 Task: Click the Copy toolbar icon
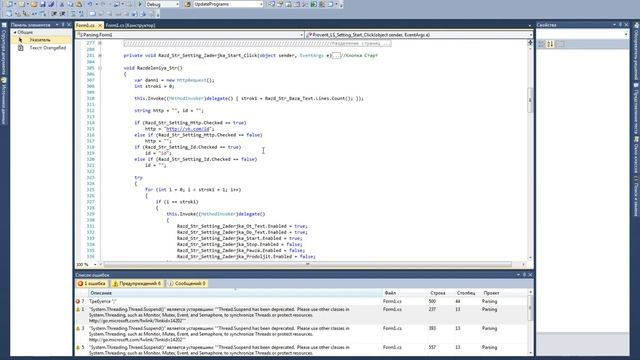point(70,4)
